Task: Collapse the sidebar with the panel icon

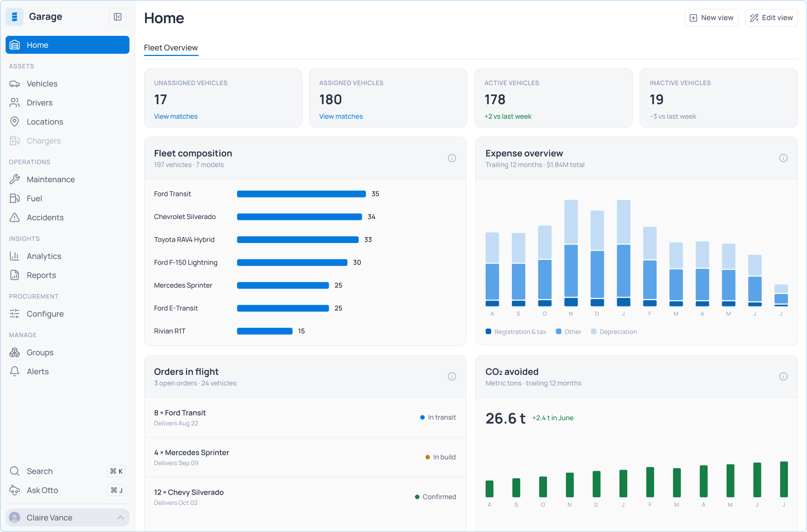Action: coord(118,17)
